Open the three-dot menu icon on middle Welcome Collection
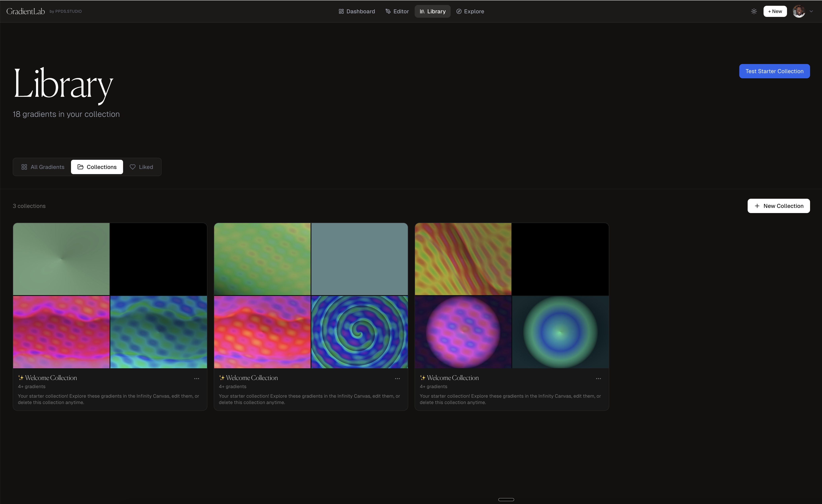This screenshot has width=822, height=504. pos(398,378)
